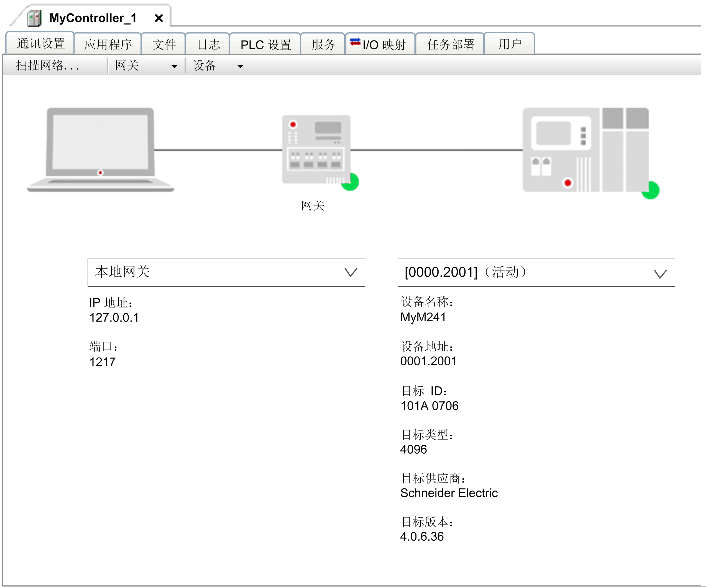
Task: Switch to the PLC 设置 tab
Action: [x=265, y=44]
